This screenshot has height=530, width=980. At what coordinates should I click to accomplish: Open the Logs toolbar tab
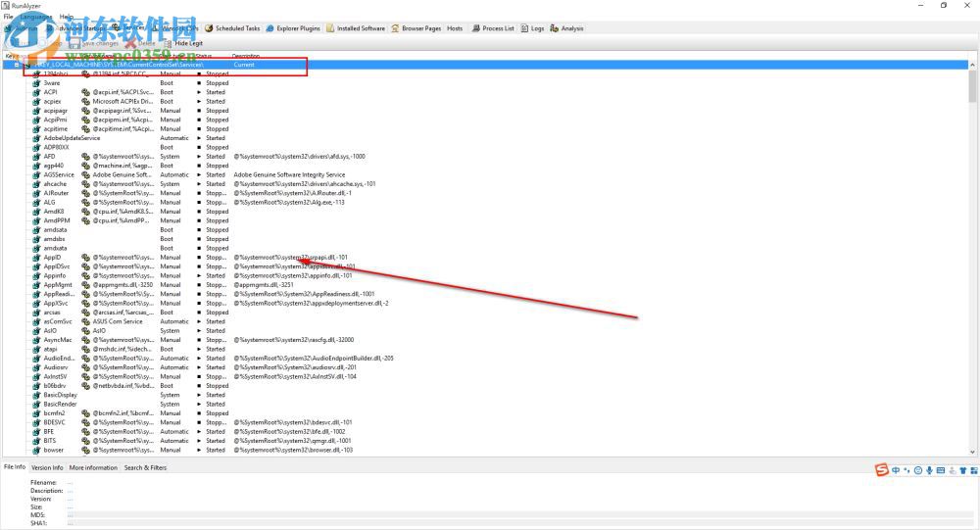[x=532, y=28]
